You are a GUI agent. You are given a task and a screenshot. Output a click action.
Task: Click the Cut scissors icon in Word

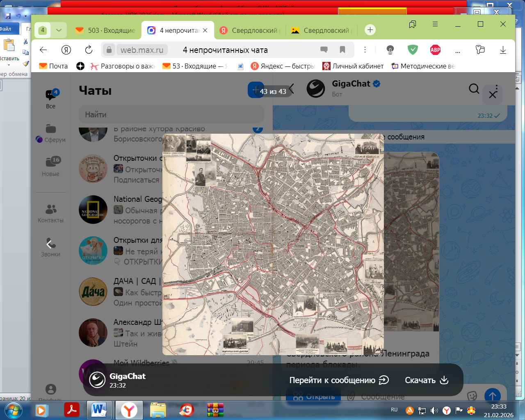(x=26, y=41)
